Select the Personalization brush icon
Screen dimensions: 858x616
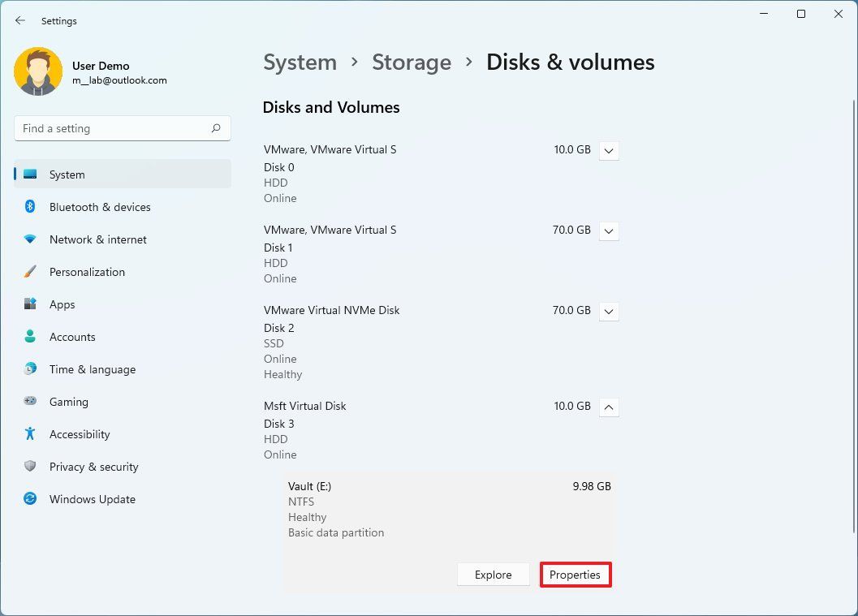(31, 272)
